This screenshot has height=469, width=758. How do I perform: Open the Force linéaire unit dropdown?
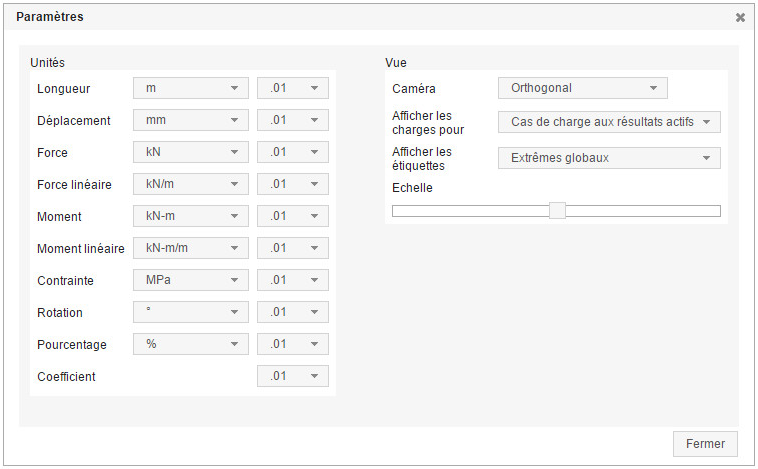coord(190,184)
